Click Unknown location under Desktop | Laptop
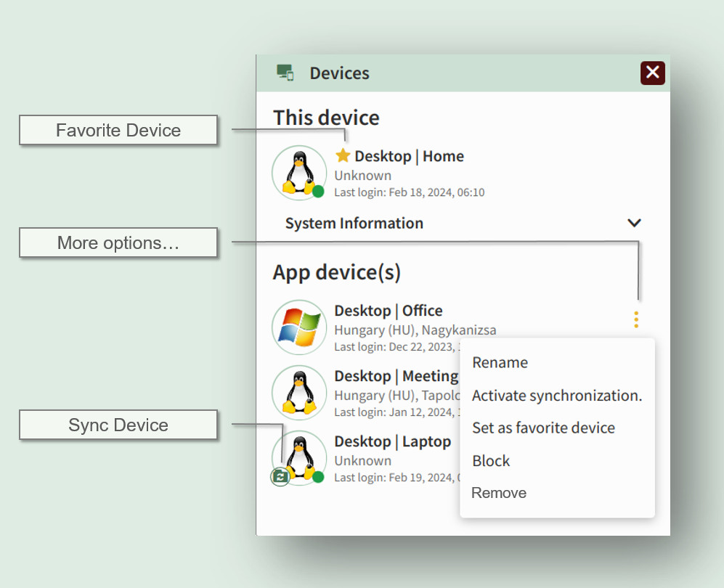 [362, 461]
